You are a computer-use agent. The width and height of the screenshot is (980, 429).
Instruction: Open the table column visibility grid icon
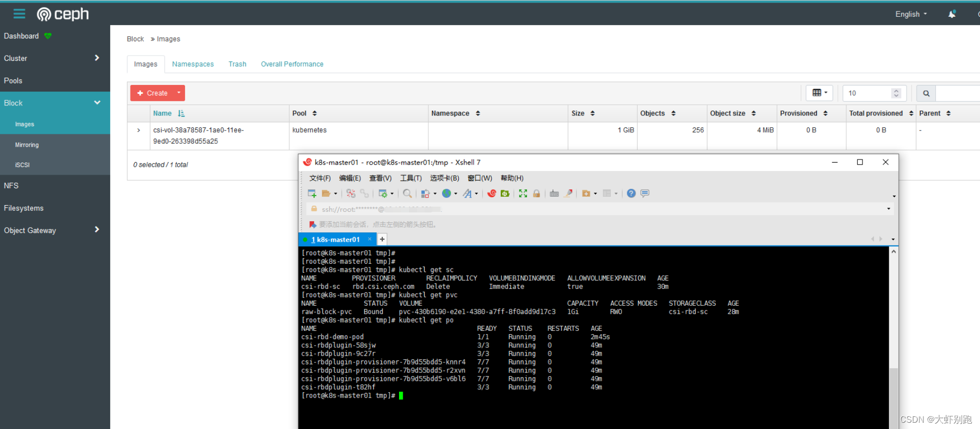(819, 93)
